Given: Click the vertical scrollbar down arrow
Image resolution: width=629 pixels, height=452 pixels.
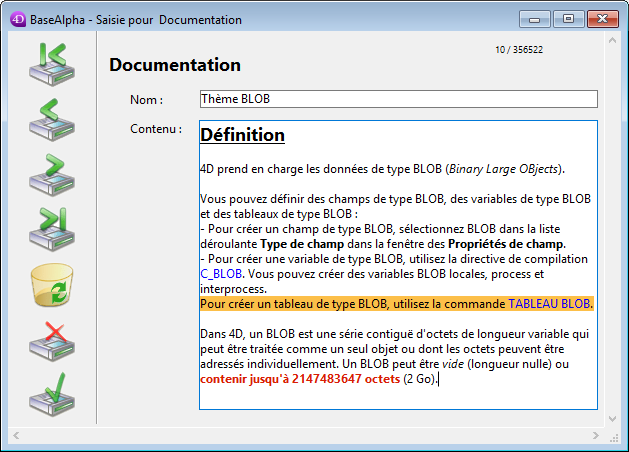Looking at the screenshot, I should click(612, 419).
